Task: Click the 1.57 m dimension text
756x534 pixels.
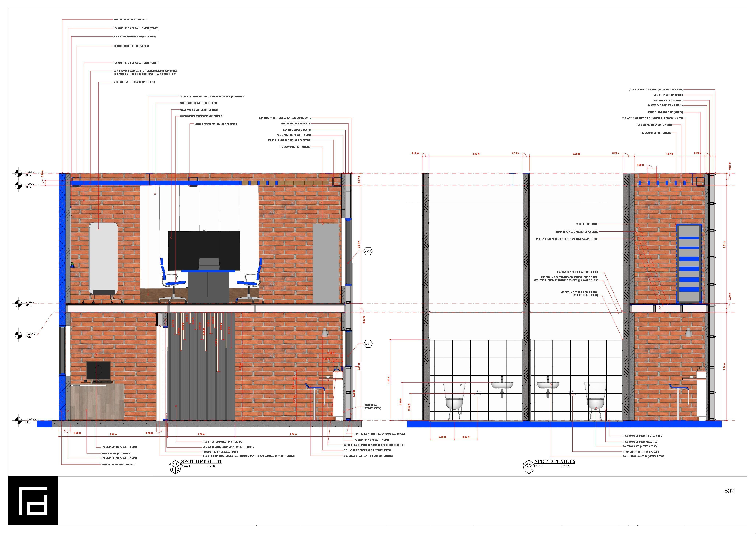Action: click(x=669, y=154)
